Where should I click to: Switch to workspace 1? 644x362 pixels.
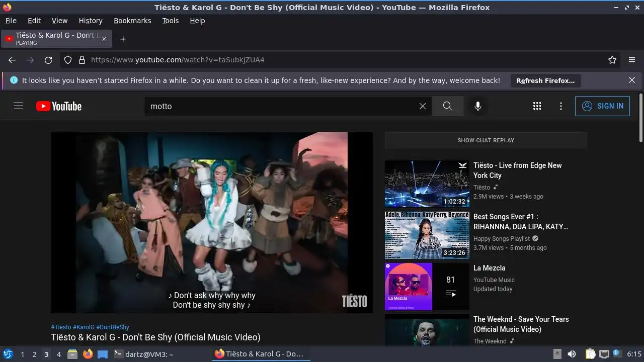22,354
